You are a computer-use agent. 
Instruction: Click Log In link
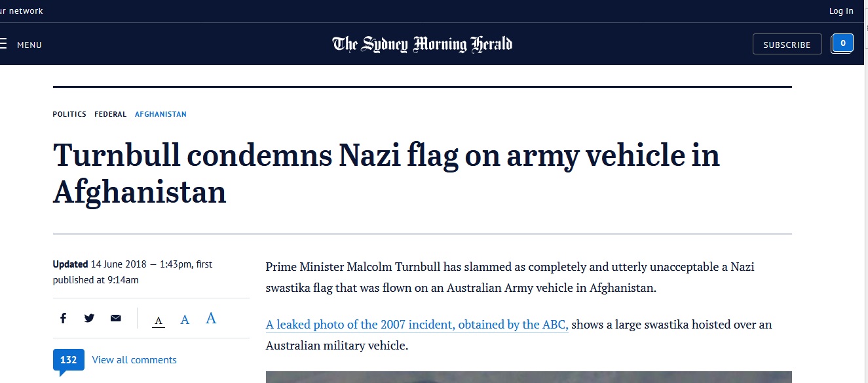point(841,10)
